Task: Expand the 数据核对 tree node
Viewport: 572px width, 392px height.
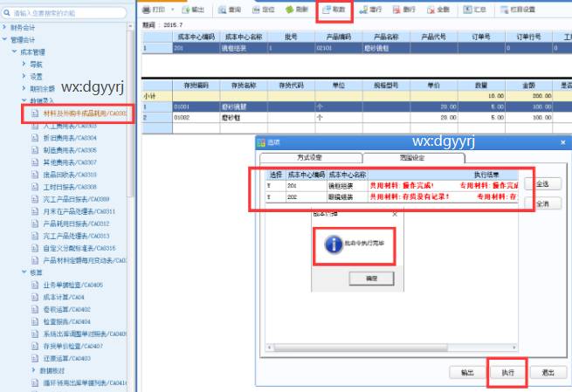Action: [x=34, y=370]
